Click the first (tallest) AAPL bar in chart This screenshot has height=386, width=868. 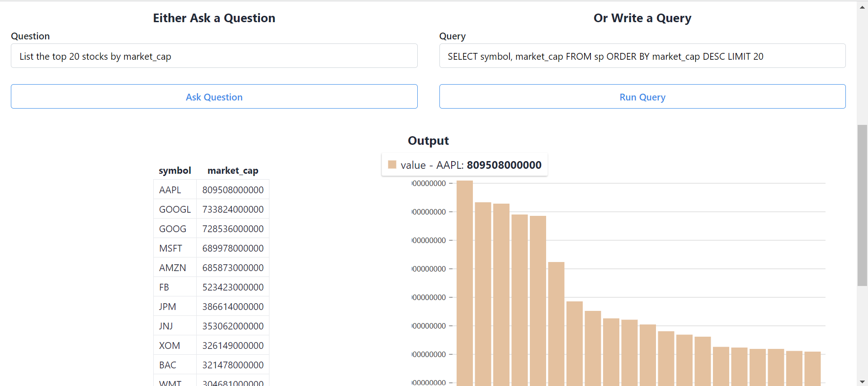coord(465,283)
